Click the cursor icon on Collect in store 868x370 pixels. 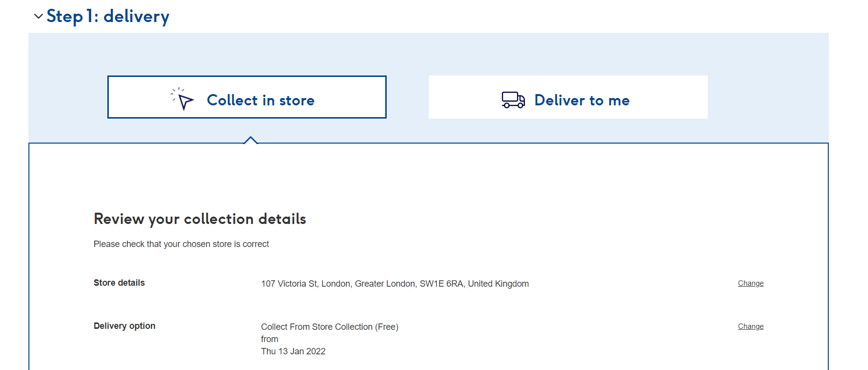pos(183,99)
